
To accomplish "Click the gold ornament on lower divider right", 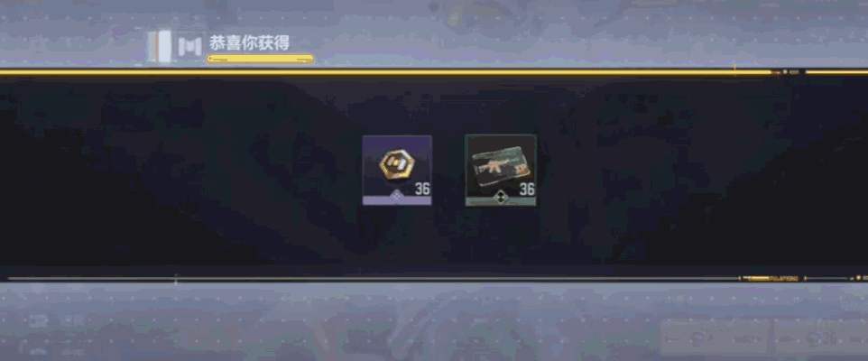I will (772, 279).
